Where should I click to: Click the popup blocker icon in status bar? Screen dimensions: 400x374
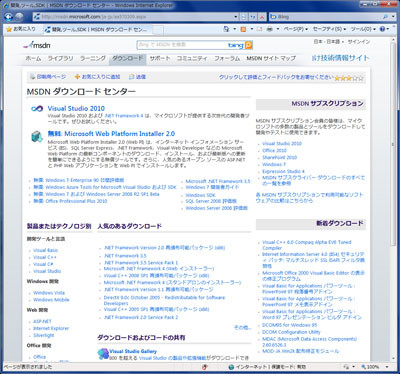coord(205,367)
